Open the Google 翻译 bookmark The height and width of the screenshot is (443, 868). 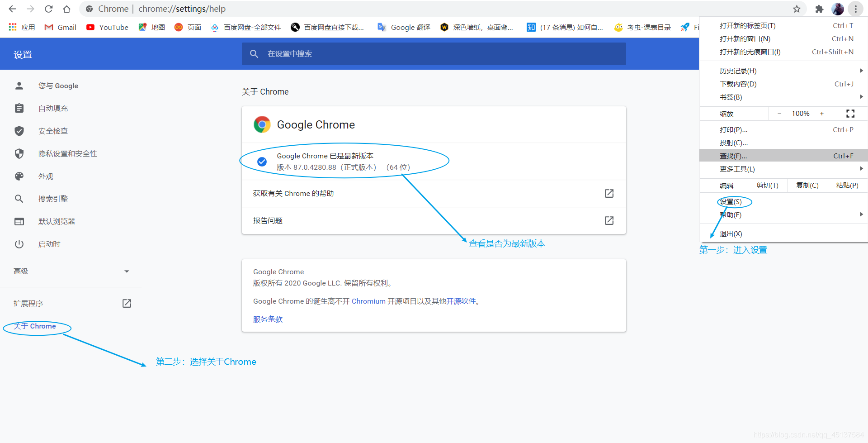[x=404, y=27]
